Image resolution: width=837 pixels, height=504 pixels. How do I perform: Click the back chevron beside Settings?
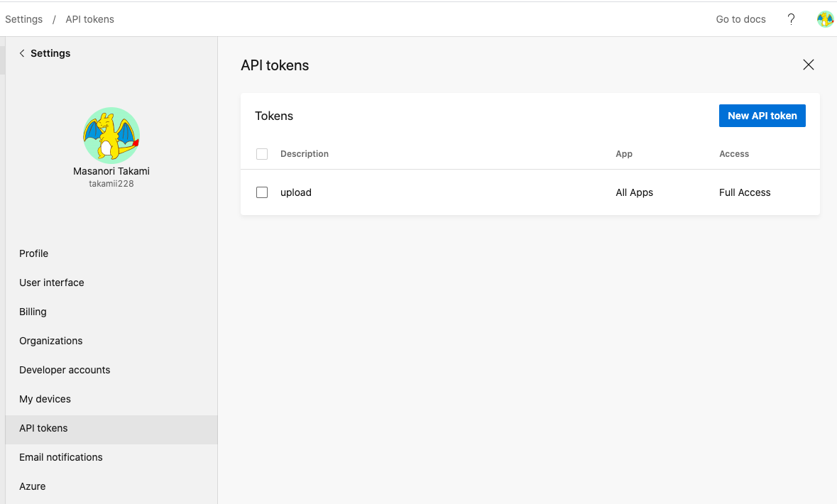click(22, 53)
